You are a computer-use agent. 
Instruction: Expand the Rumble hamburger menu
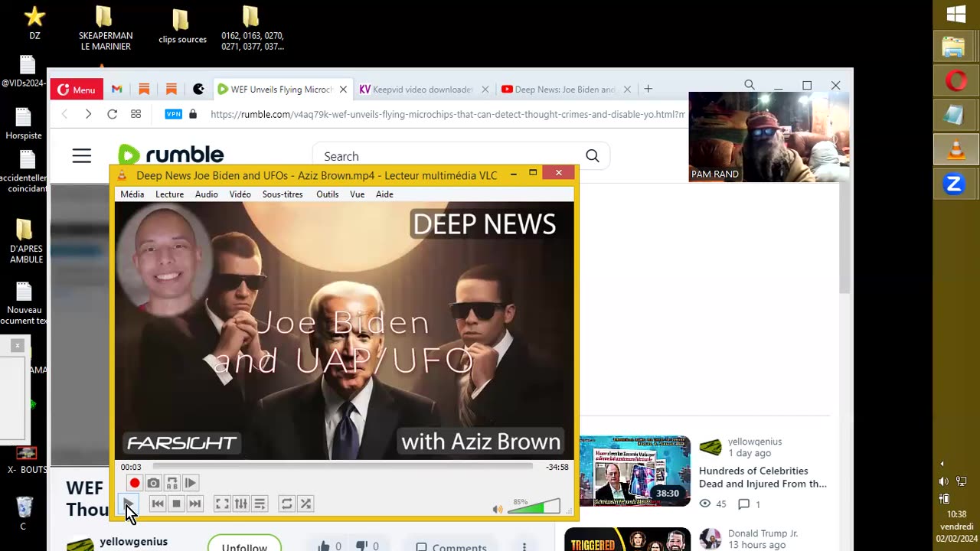coord(82,156)
